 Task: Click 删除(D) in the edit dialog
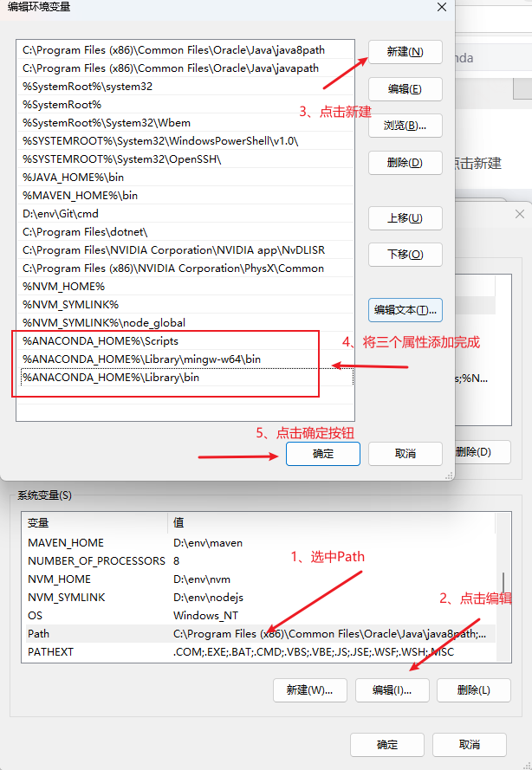point(405,163)
